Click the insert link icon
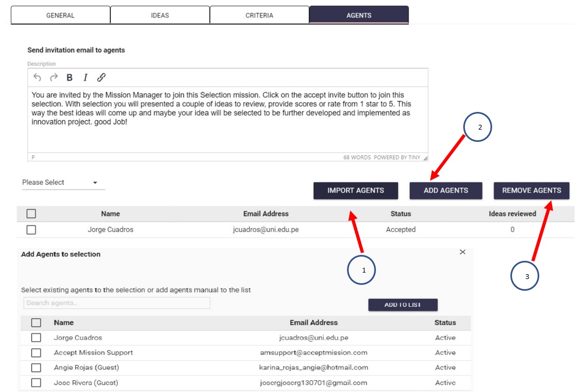Image resolution: width=588 pixels, height=392 pixels. click(101, 78)
